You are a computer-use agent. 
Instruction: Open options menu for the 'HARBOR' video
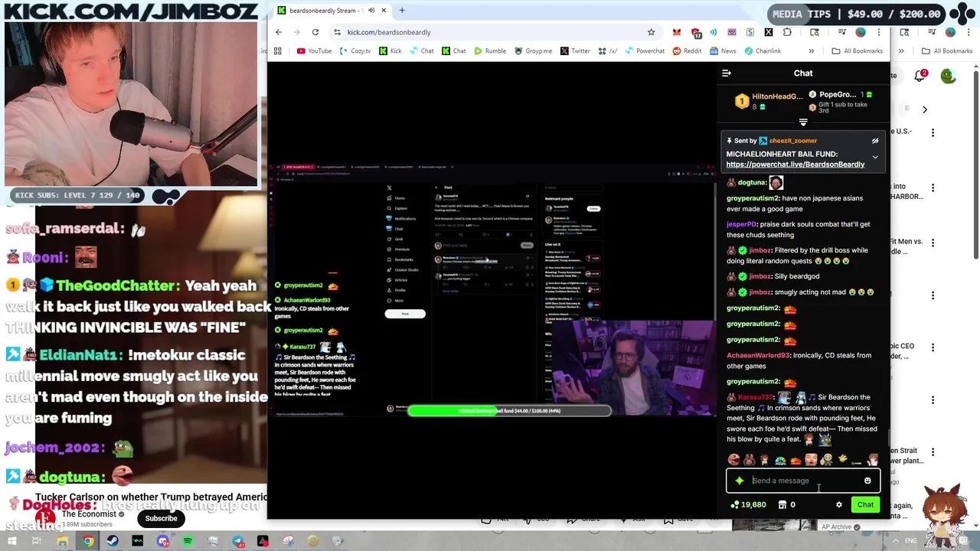coord(933,187)
